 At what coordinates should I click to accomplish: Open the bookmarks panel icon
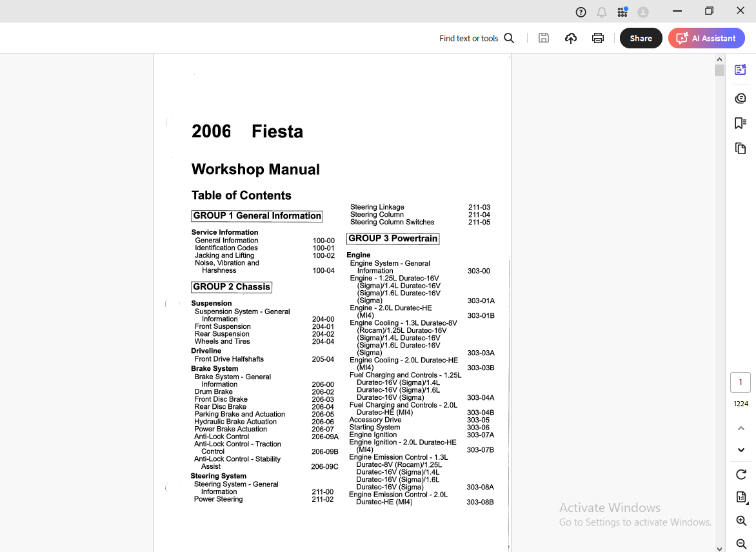click(741, 123)
